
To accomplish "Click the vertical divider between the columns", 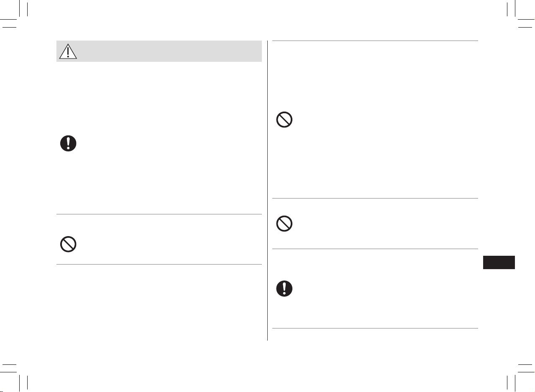I will (267, 191).
